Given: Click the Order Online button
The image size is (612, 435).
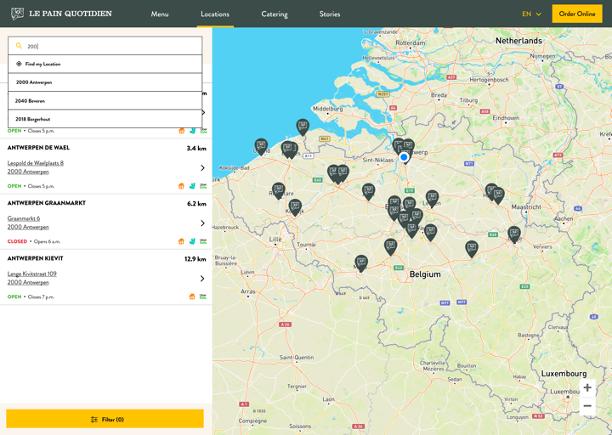Looking at the screenshot, I should tap(577, 14).
